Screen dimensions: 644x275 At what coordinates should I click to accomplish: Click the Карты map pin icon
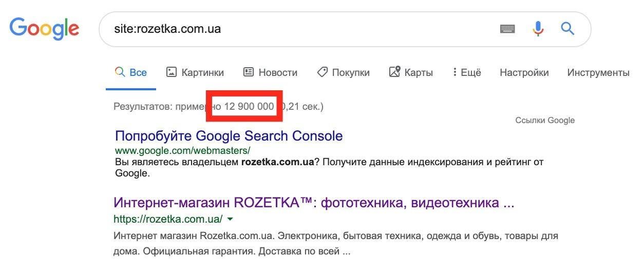(x=394, y=72)
